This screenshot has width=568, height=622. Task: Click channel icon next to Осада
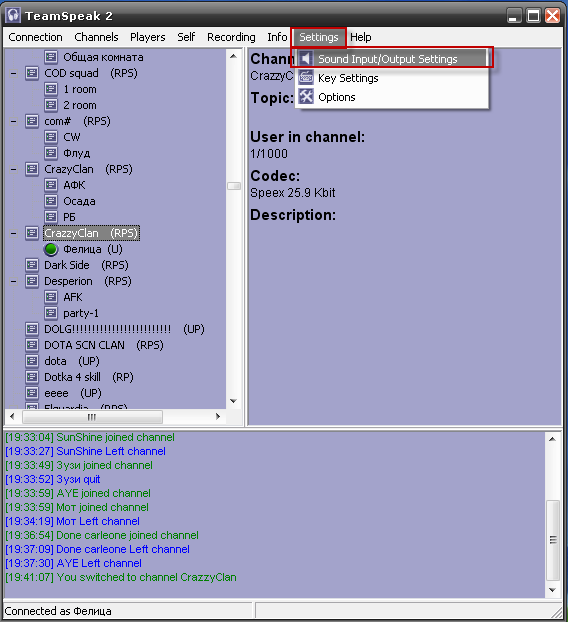point(51,201)
